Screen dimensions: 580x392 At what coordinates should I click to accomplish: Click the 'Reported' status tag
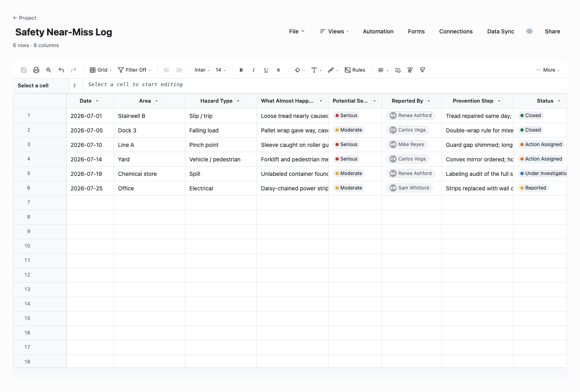tap(533, 188)
